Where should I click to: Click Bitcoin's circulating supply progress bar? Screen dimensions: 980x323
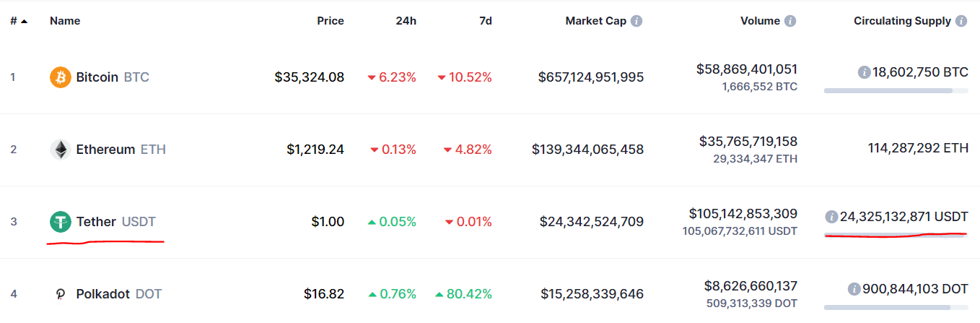click(896, 91)
